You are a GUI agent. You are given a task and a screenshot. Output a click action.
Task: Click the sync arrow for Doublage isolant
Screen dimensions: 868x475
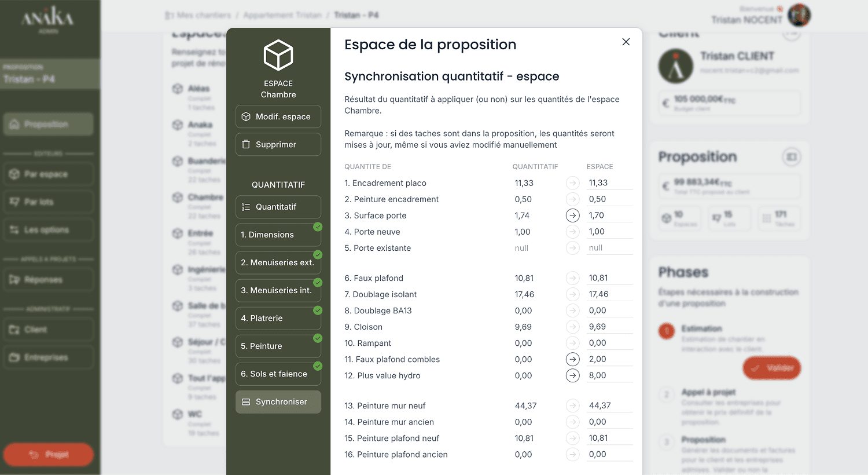tap(573, 294)
